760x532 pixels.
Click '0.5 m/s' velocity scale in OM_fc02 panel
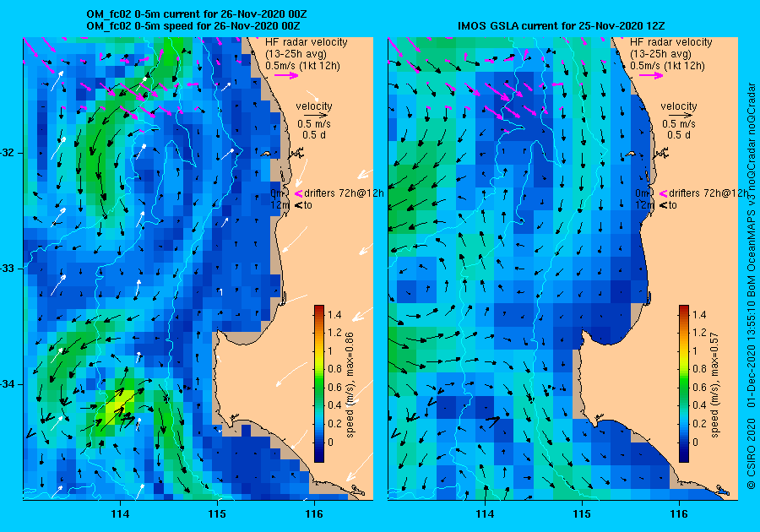[x=314, y=124]
